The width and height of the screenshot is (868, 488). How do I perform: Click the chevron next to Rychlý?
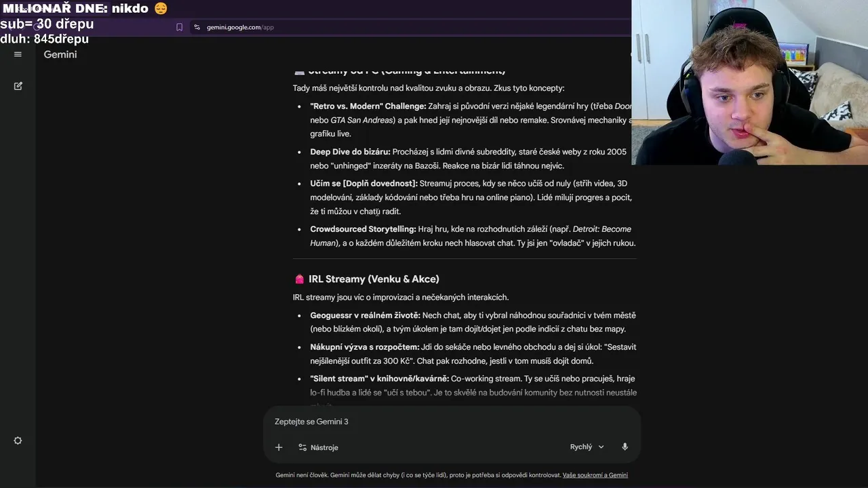pos(601,447)
